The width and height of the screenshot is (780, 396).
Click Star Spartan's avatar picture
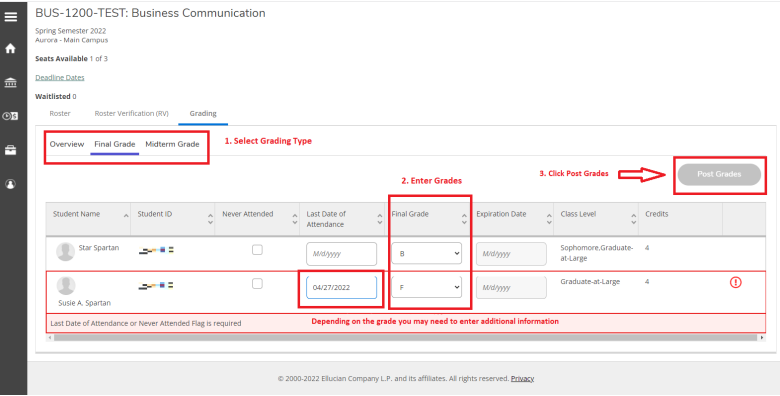coord(65,251)
